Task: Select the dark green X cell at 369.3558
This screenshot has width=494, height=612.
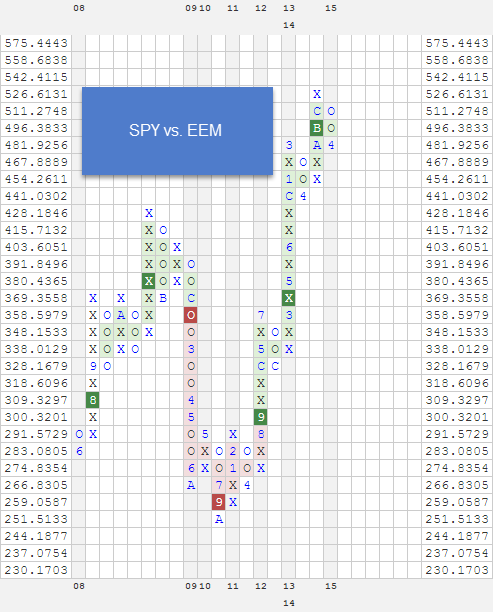Action: (x=289, y=298)
